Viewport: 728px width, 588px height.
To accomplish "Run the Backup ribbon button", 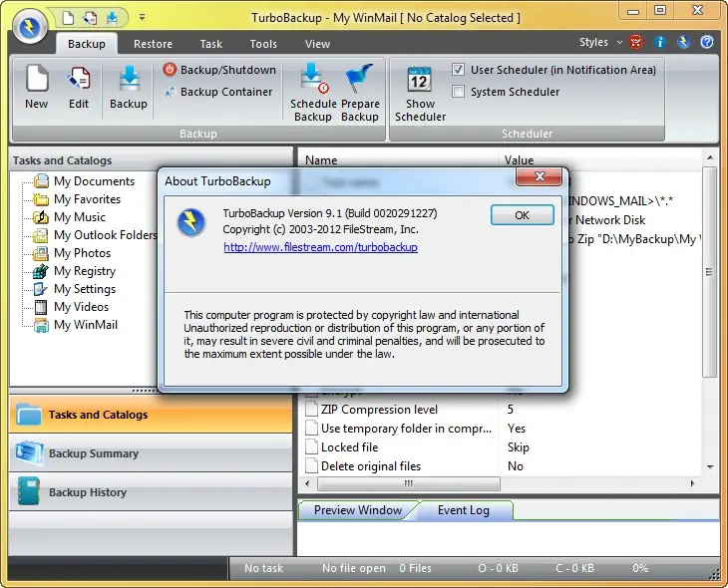I will [129, 88].
